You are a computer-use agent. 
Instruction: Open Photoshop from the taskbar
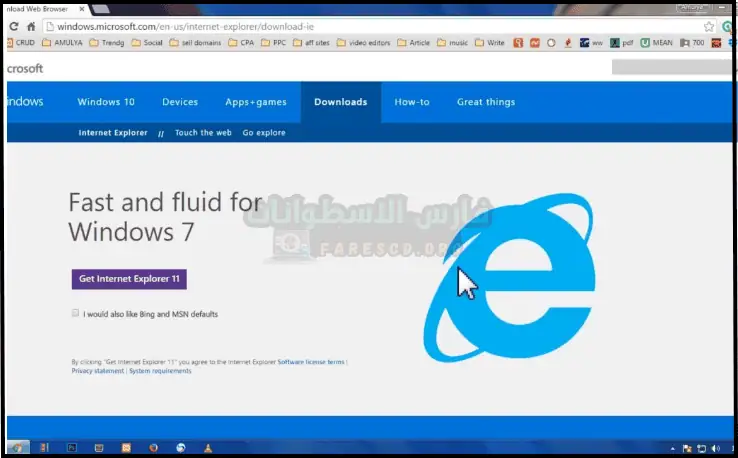pyautogui.click(x=73, y=448)
